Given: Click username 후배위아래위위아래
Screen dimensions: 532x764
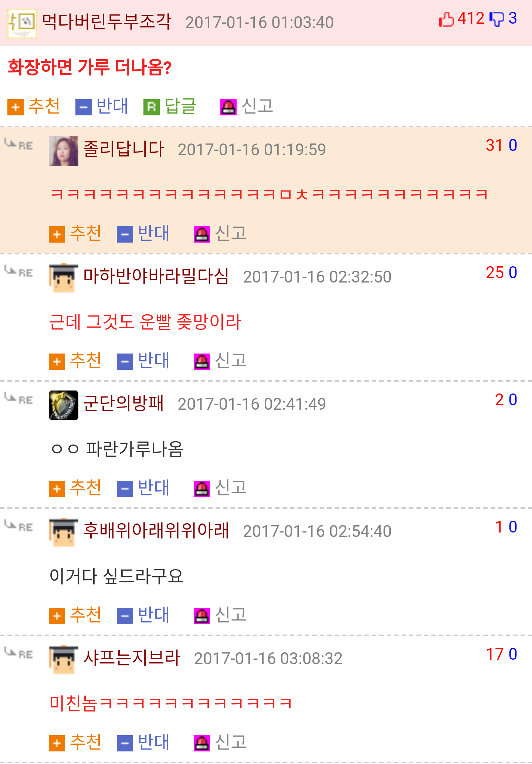Looking at the screenshot, I should 156,531.
